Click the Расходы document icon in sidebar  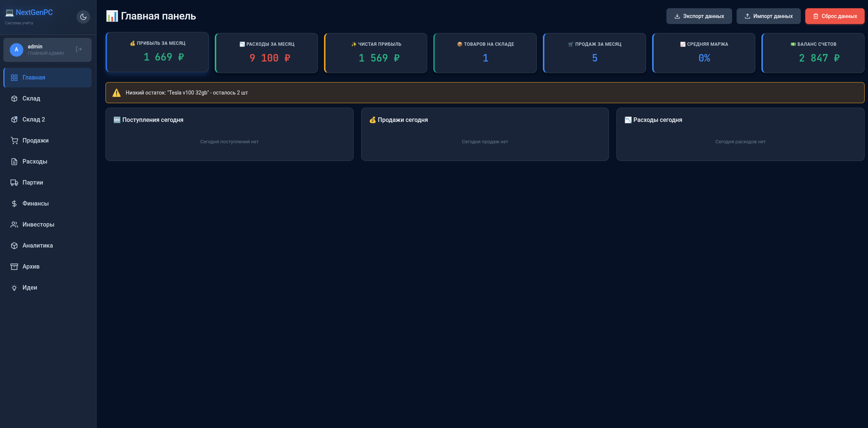click(x=14, y=162)
